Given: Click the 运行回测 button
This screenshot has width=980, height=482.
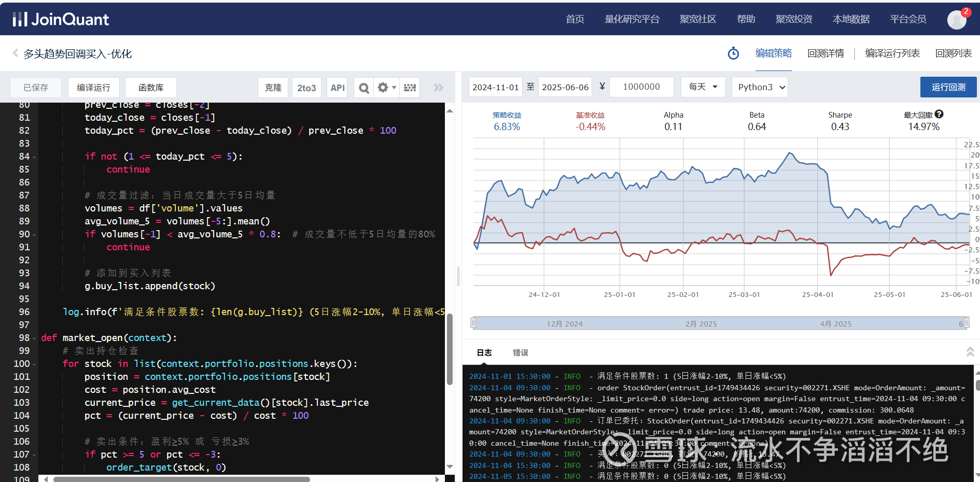Looking at the screenshot, I should (948, 87).
